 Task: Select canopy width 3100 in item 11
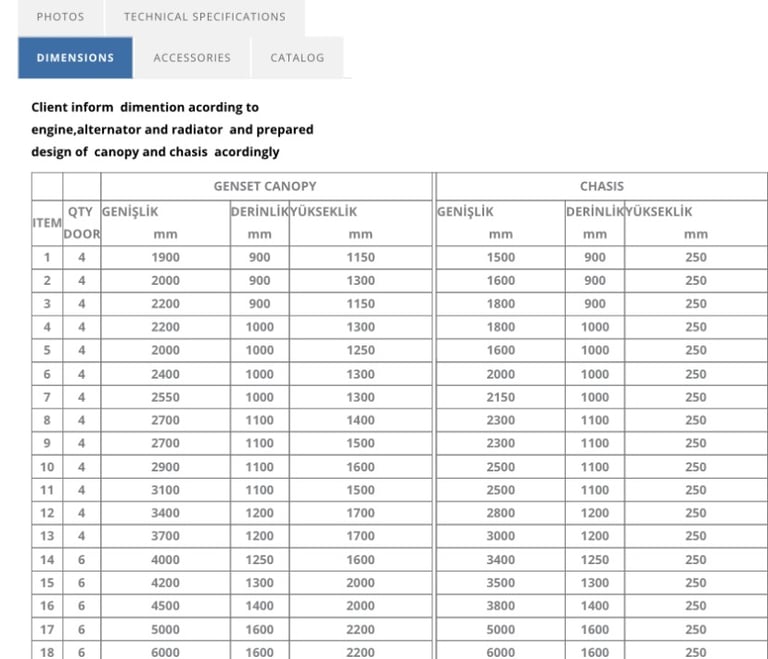pyautogui.click(x=166, y=490)
